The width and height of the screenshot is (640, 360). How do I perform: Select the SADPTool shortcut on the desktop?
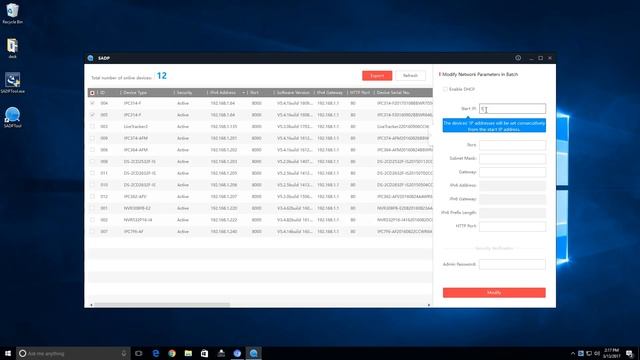coord(12,118)
